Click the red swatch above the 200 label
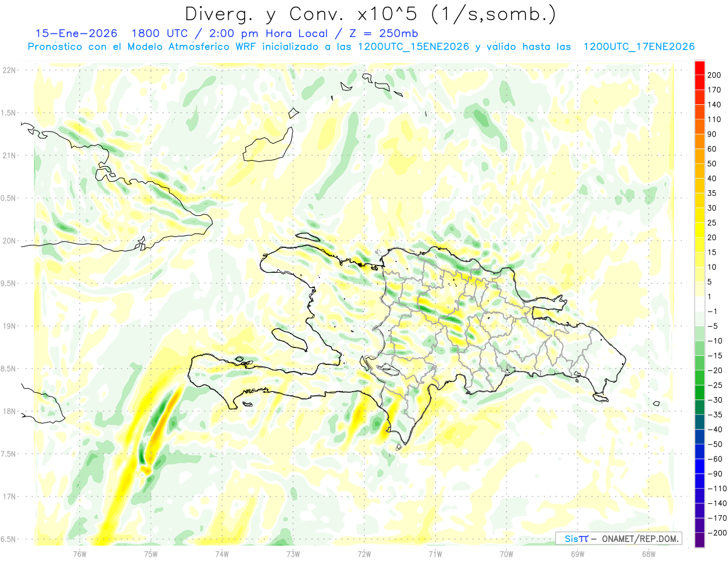The image size is (728, 562). coord(699,67)
